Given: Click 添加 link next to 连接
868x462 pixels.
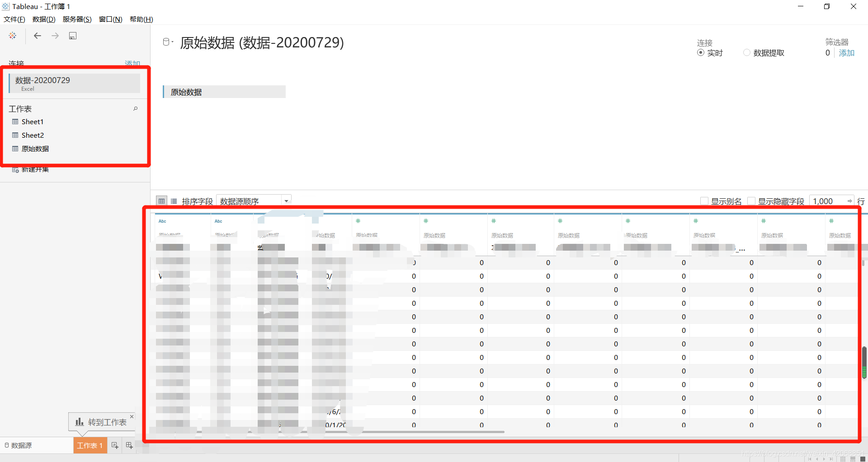Looking at the screenshot, I should click(x=132, y=63).
